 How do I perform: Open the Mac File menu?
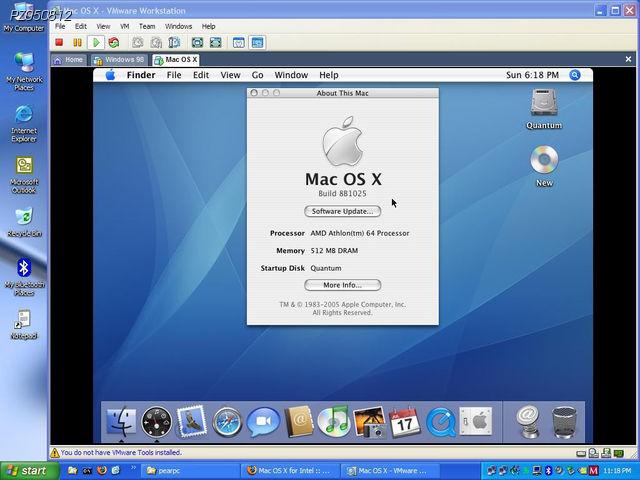click(174, 75)
